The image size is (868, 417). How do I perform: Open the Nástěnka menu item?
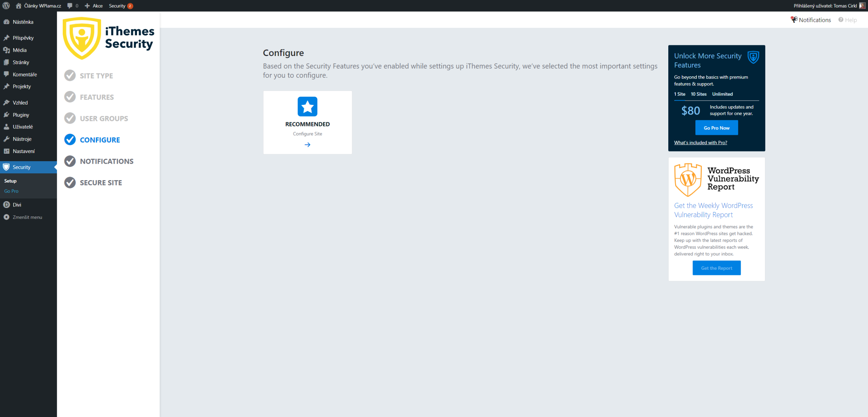coord(29,22)
